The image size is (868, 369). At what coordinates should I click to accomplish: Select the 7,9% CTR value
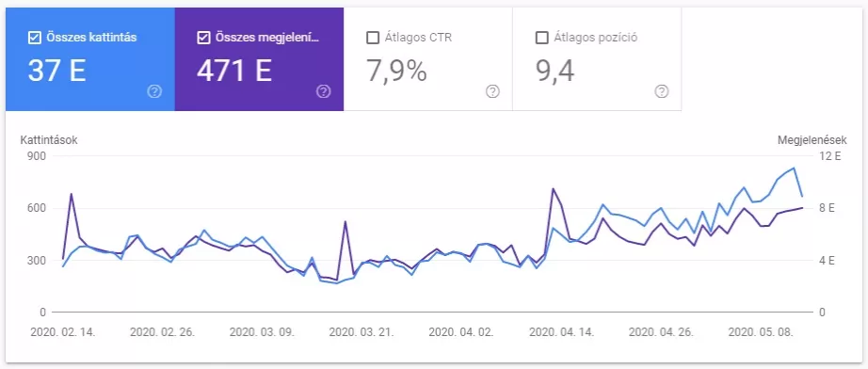[x=396, y=71]
